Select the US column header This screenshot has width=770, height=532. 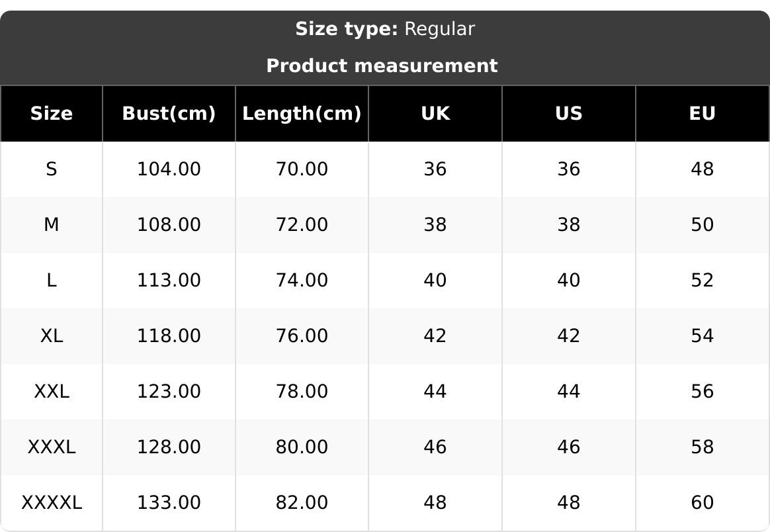[568, 114]
